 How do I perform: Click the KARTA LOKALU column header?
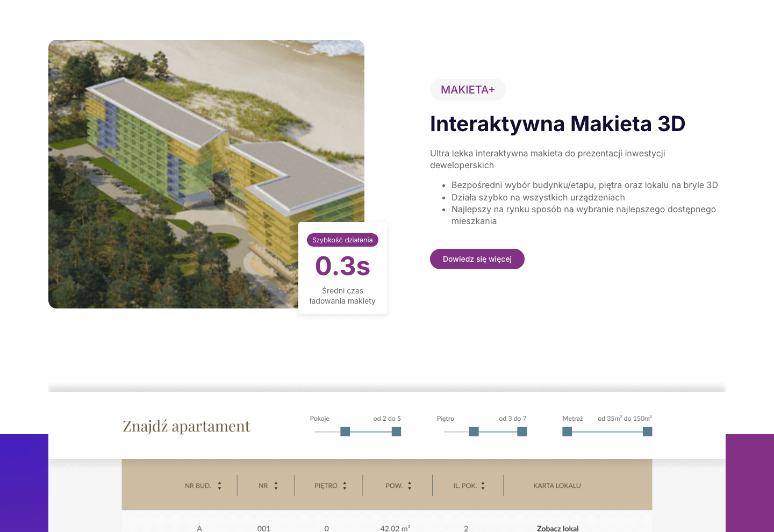click(x=557, y=486)
